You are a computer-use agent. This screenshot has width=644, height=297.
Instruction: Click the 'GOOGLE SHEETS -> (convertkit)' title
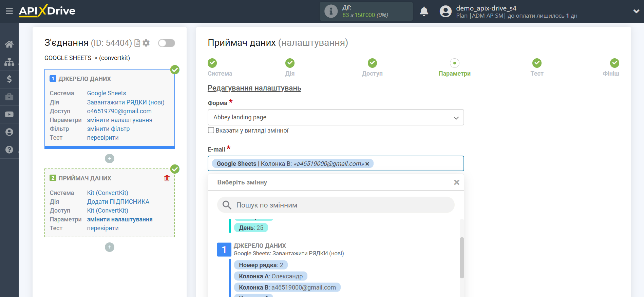87,58
